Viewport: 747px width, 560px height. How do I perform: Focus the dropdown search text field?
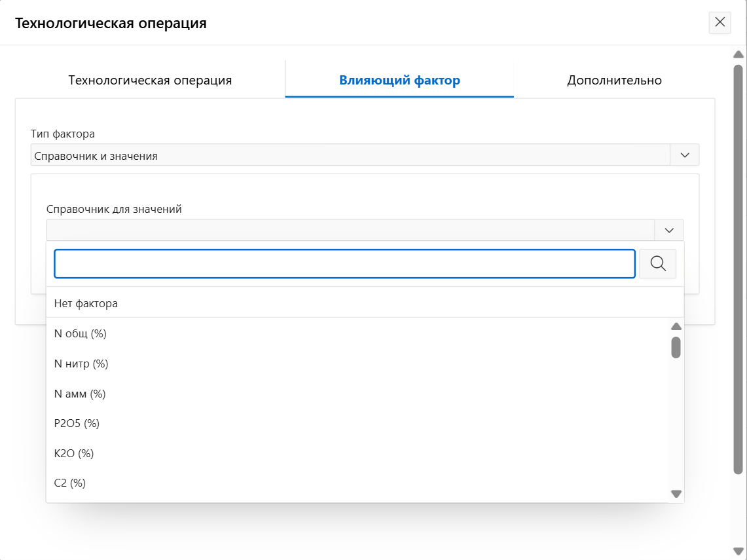344,264
